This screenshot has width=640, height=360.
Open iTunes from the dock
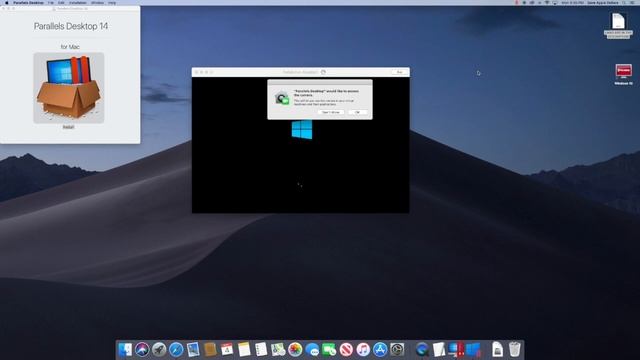point(363,350)
